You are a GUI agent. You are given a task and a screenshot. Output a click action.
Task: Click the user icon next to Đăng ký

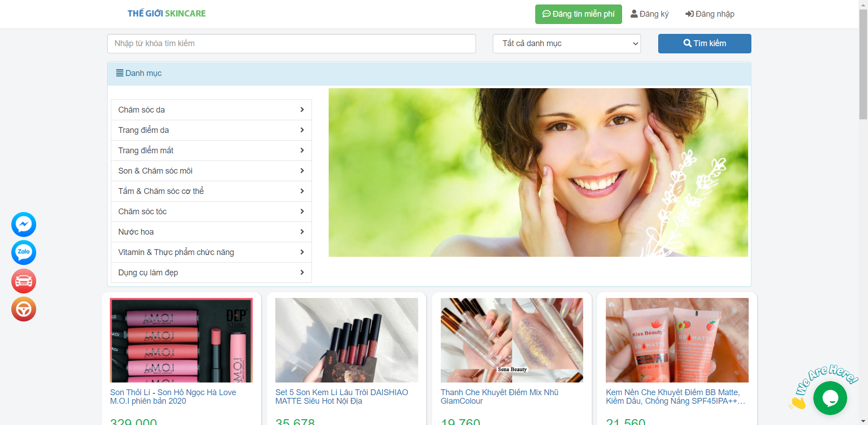coord(634,14)
